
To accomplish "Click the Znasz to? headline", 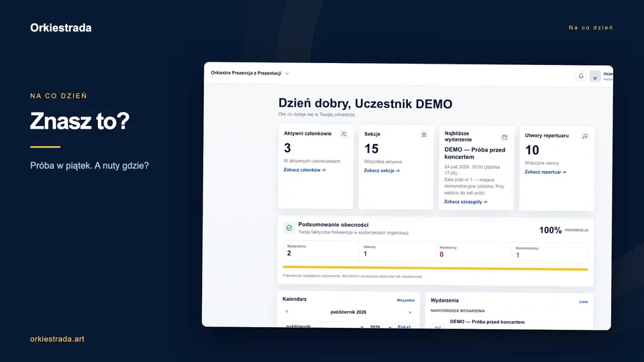I will [80, 121].
